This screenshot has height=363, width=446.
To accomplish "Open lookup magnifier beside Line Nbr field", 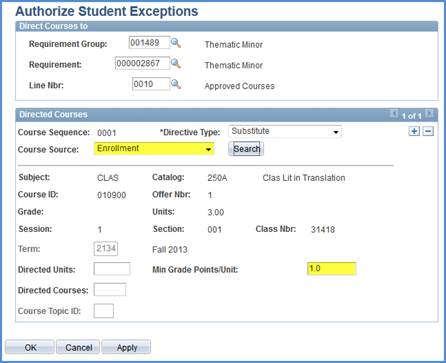I will (x=176, y=84).
